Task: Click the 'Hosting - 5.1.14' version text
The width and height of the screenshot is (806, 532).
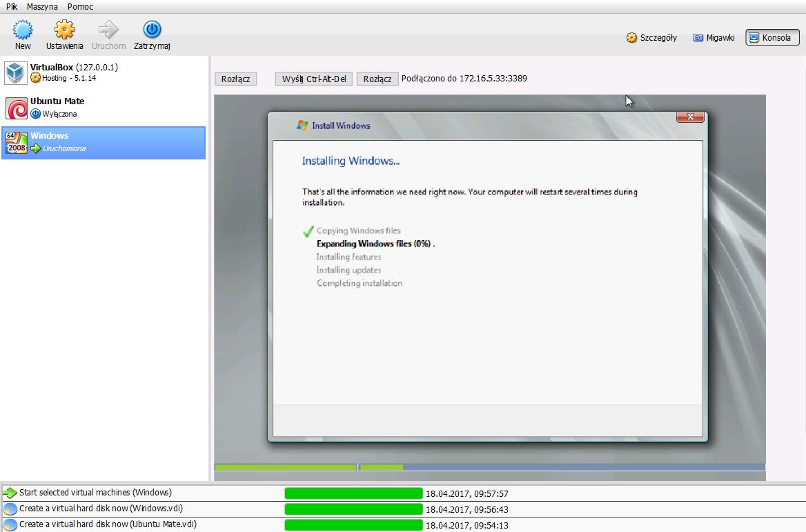Action: 69,78
